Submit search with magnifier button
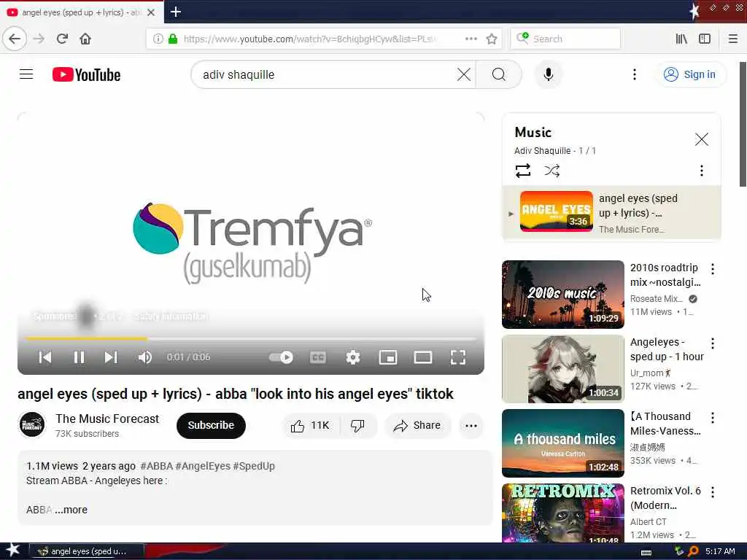The width and height of the screenshot is (747, 560). click(499, 74)
